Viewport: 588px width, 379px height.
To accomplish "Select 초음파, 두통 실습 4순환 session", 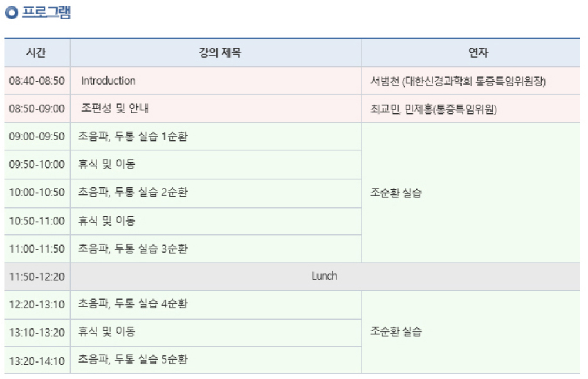I will [133, 304].
